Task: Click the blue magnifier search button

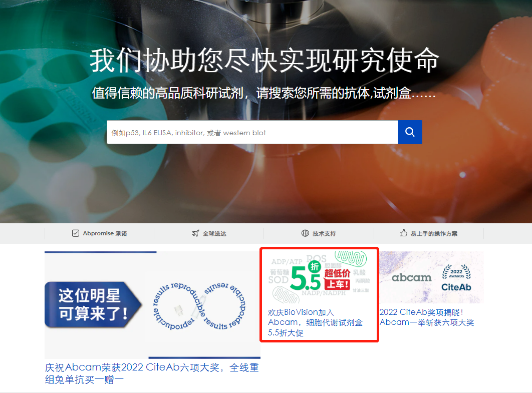Action: 410,132
